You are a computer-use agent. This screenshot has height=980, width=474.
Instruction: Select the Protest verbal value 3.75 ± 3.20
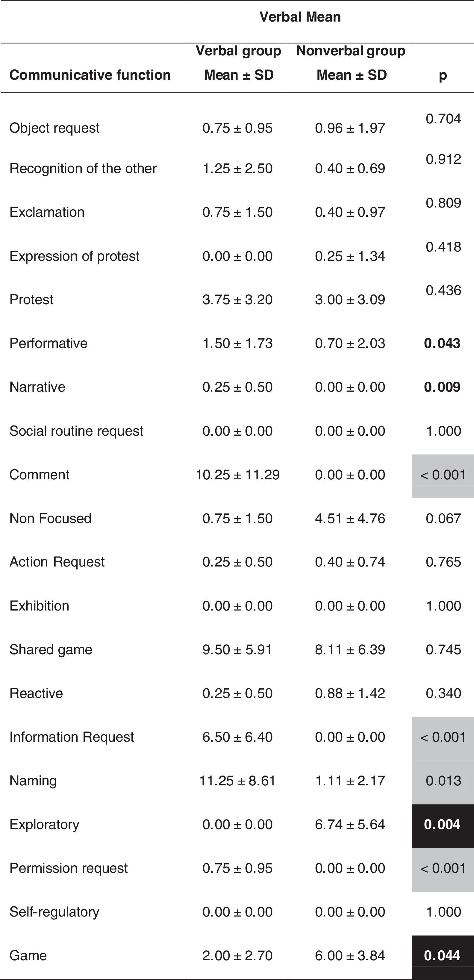coord(237,299)
